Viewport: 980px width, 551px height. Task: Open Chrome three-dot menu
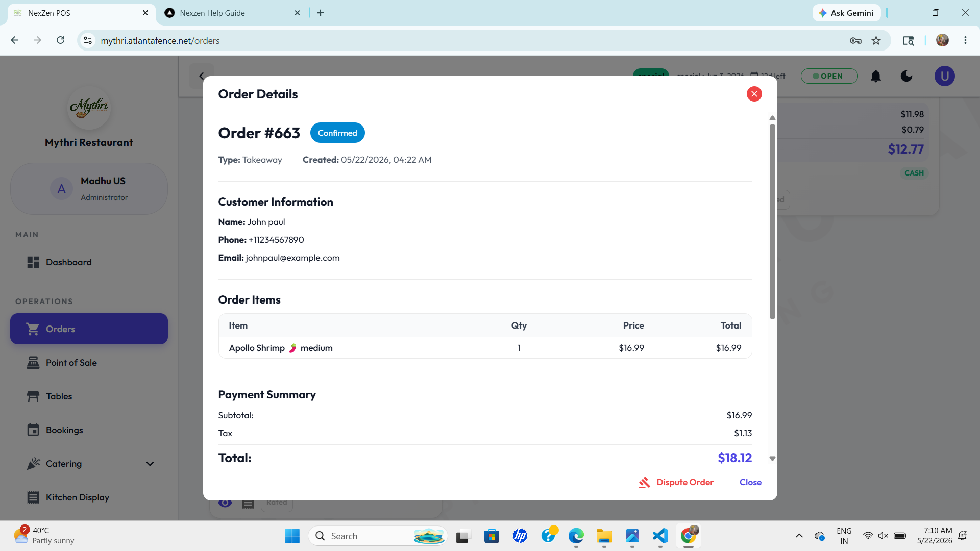click(965, 40)
